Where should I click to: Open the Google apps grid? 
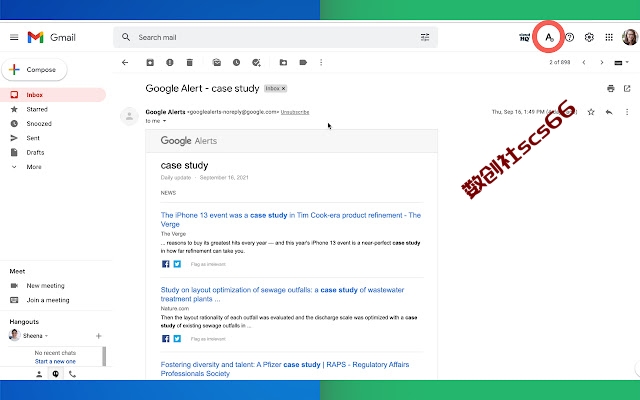(x=609, y=37)
